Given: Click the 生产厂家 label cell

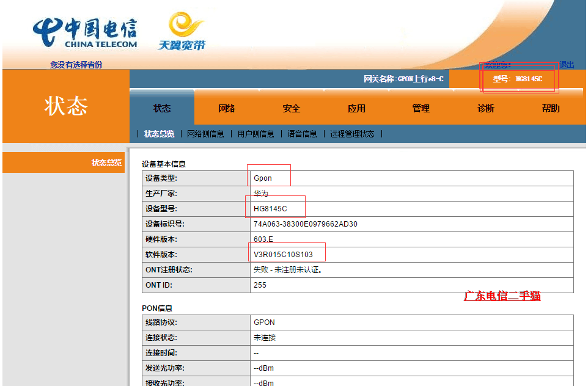Looking at the screenshot, I should pos(196,194).
